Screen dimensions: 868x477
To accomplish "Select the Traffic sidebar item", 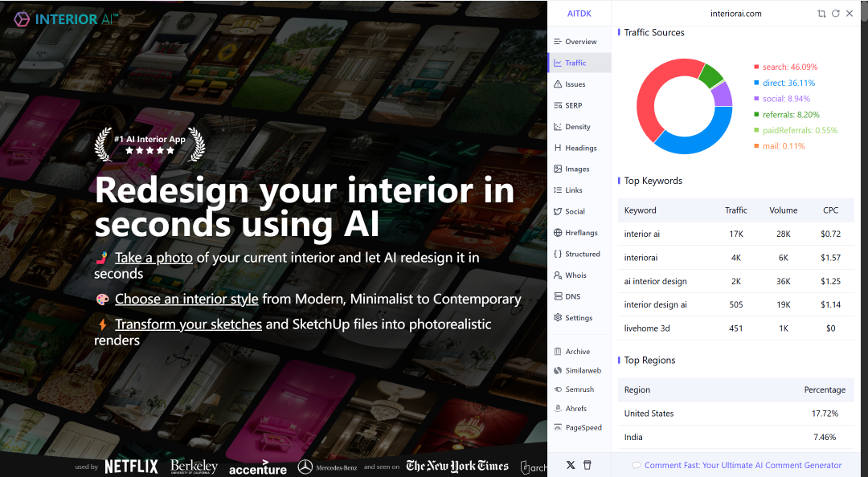I will point(579,63).
